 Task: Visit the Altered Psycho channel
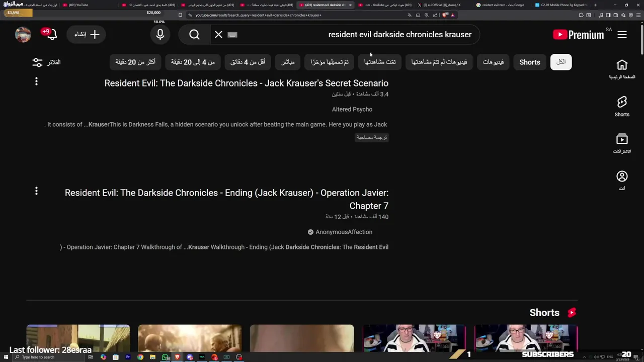(x=352, y=109)
